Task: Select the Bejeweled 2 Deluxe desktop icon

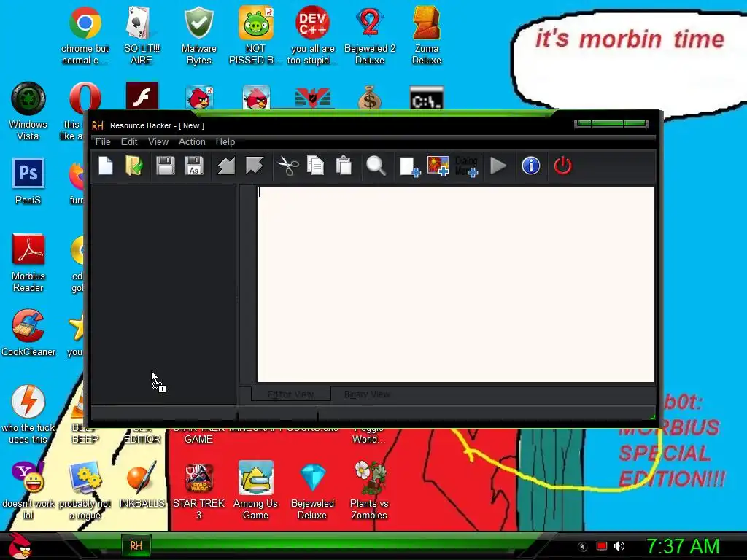Action: [370, 36]
